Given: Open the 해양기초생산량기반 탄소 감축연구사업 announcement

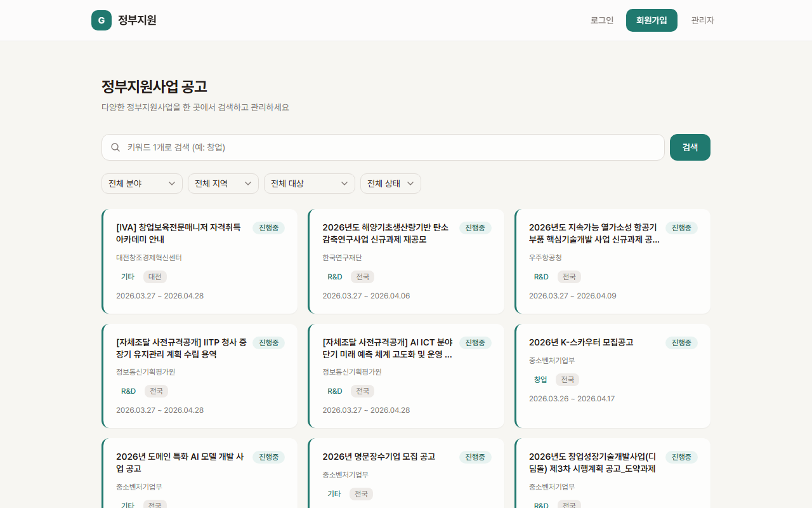Looking at the screenshot, I should click(x=385, y=233).
